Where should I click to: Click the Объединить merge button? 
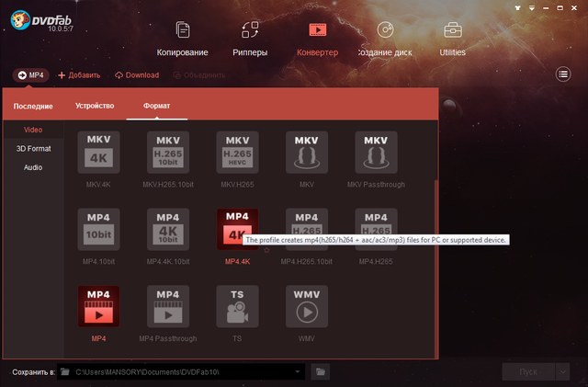coord(199,75)
